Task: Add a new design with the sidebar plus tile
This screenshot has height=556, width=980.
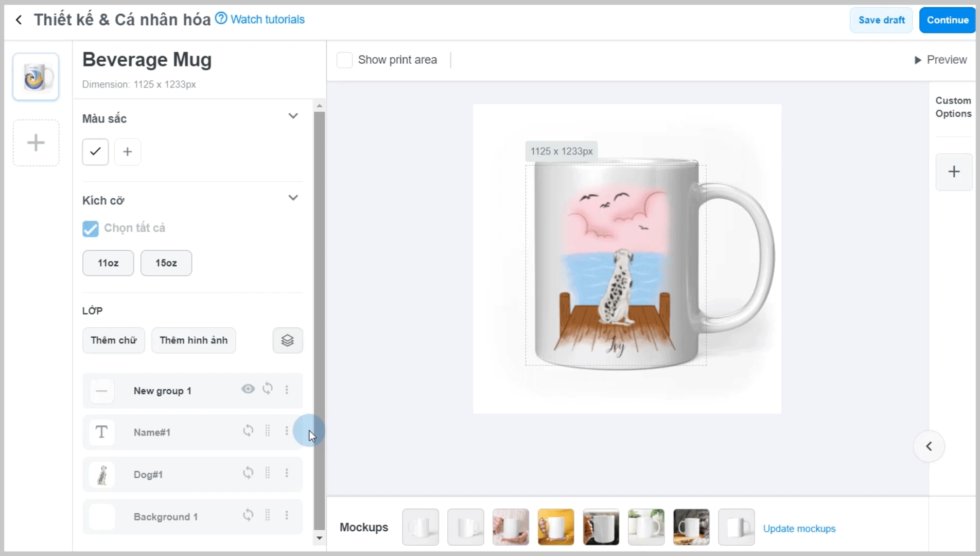Action: click(36, 143)
